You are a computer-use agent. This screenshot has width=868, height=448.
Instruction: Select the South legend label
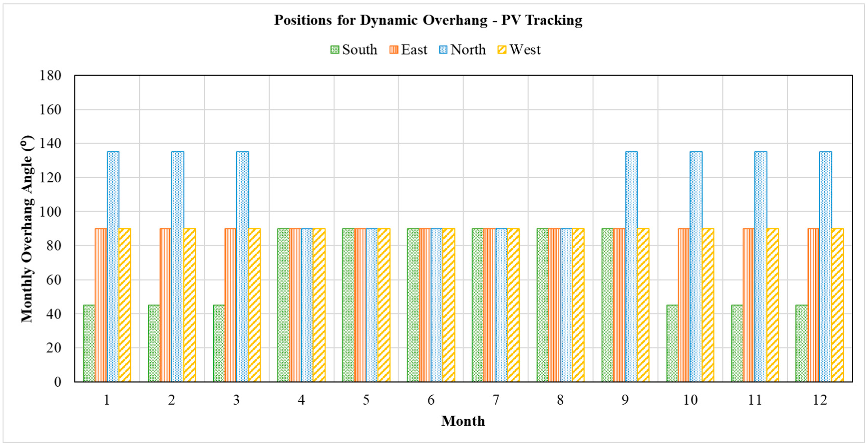[360, 50]
